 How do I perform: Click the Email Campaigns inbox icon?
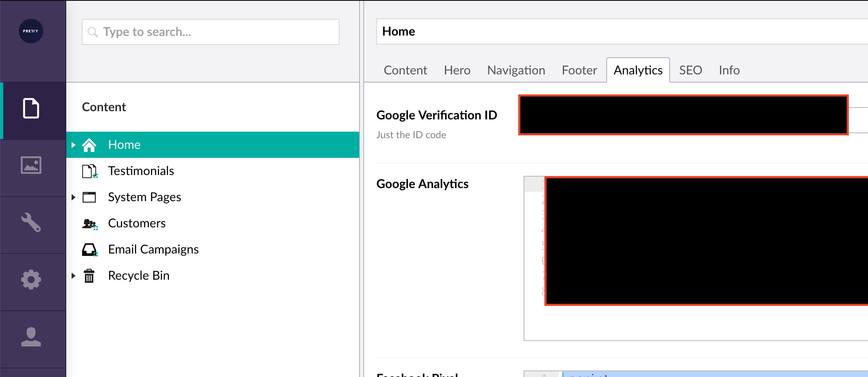click(90, 249)
